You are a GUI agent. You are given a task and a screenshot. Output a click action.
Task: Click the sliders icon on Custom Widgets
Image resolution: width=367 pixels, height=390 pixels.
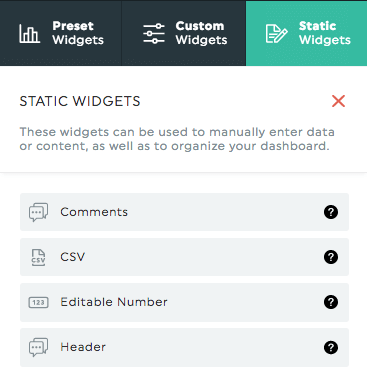pyautogui.click(x=154, y=34)
